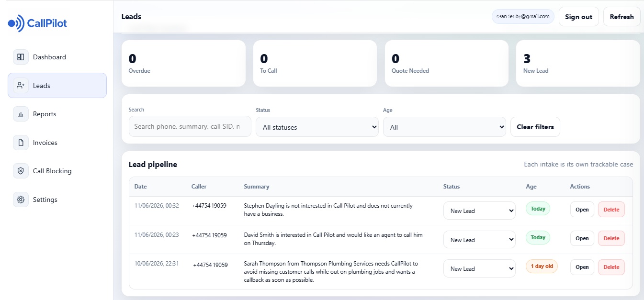Click the Quote Needed stat card
644x300 pixels.
pyautogui.click(x=447, y=63)
